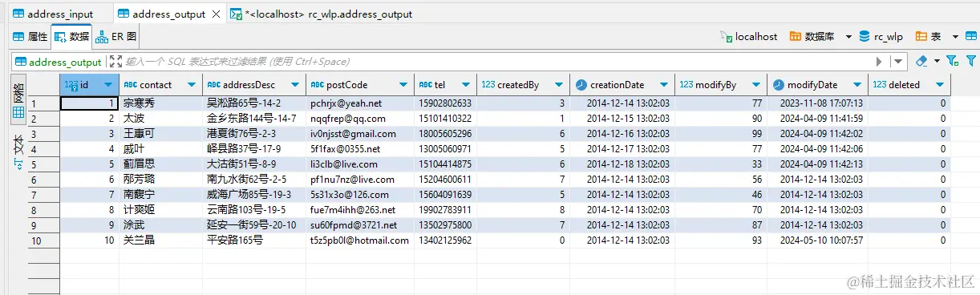
Task: Expand the 表 dropdown arrow
Action: 955,37
